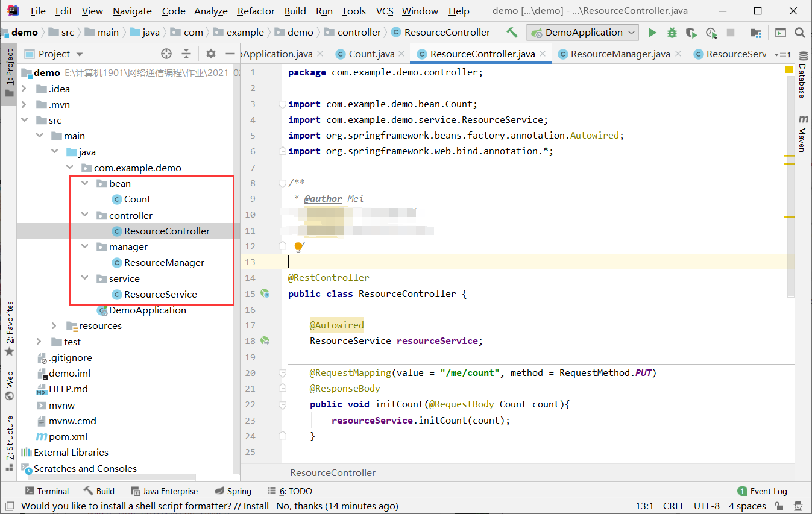Open the Event Log
The height and width of the screenshot is (514, 812).
[763, 491]
